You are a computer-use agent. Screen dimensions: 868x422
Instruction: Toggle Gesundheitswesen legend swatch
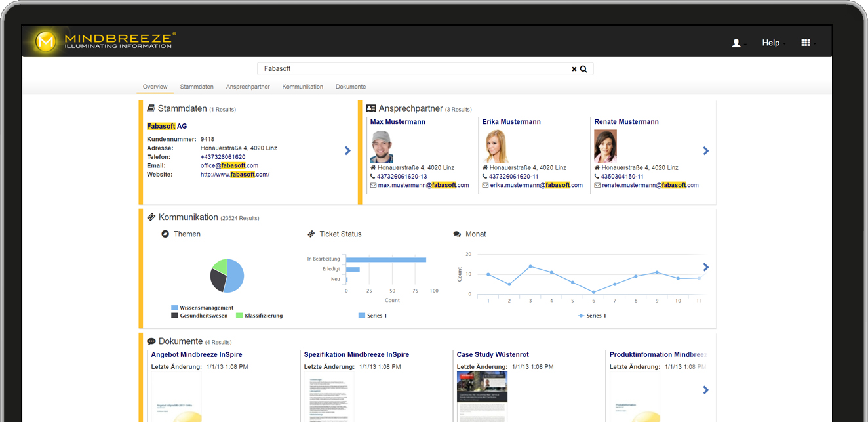click(x=174, y=316)
